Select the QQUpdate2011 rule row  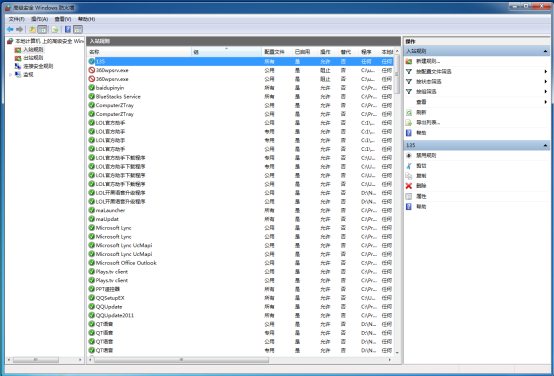pyautogui.click(x=240, y=315)
